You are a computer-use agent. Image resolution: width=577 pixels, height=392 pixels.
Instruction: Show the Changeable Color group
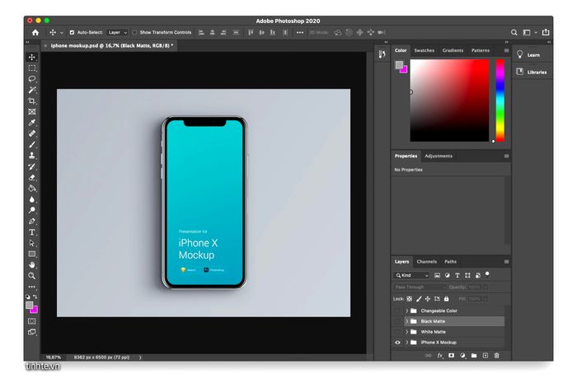pos(397,310)
